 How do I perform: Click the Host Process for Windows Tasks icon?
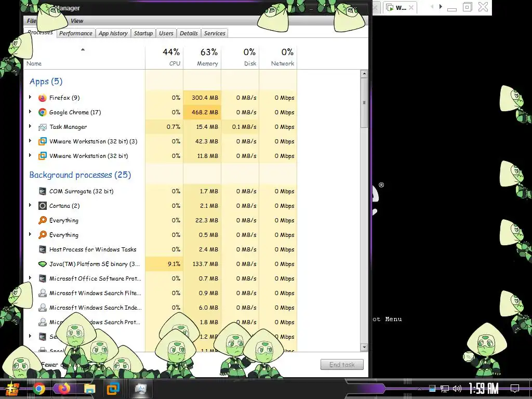(x=43, y=249)
